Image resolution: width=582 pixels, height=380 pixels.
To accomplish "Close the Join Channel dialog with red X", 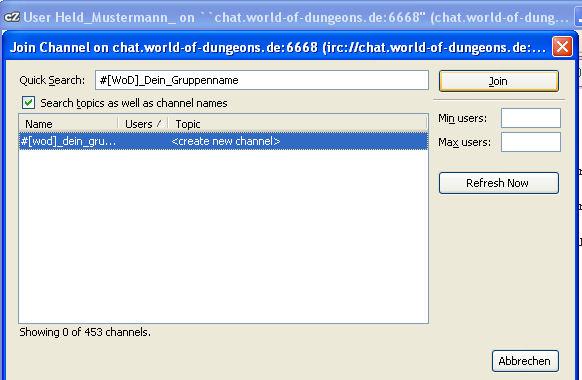I will tap(562, 47).
